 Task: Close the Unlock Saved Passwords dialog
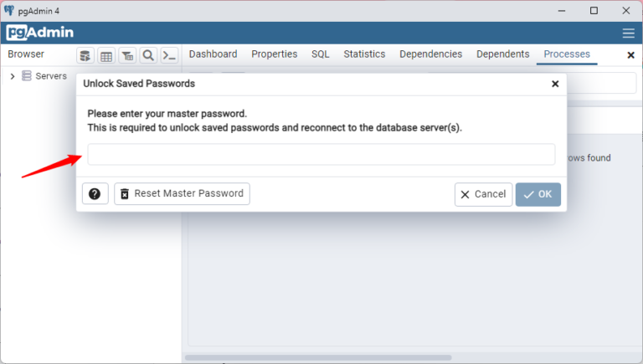(554, 84)
